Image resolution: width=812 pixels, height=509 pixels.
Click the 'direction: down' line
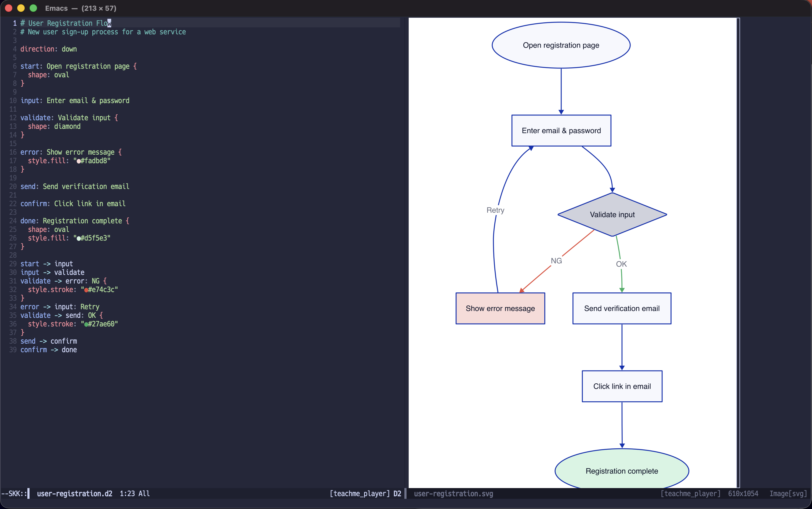[49, 49]
